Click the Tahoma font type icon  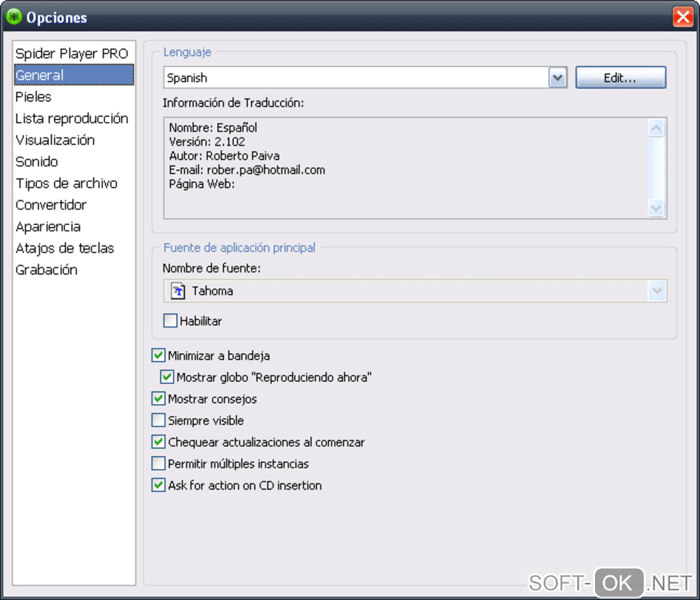pos(178,291)
